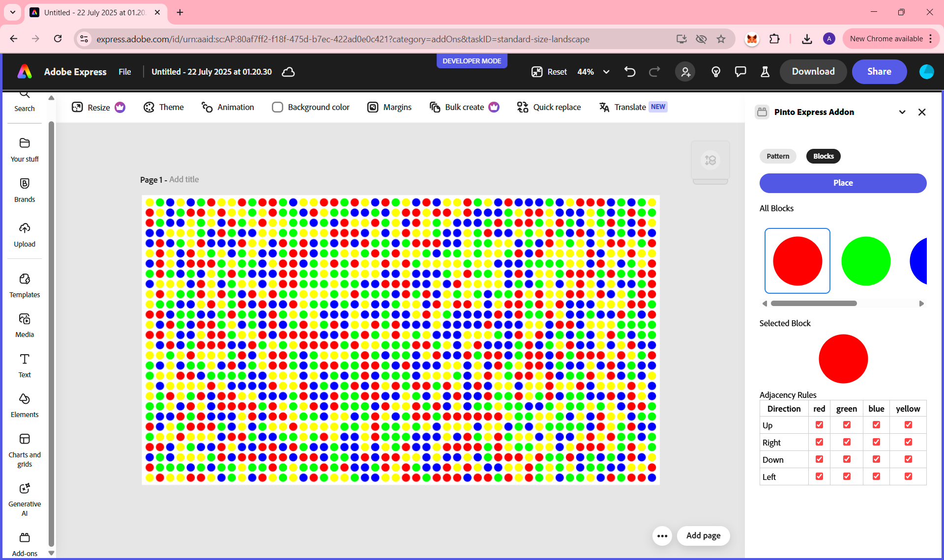The width and height of the screenshot is (944, 560).
Task: Select the green circle block
Action: click(x=865, y=261)
